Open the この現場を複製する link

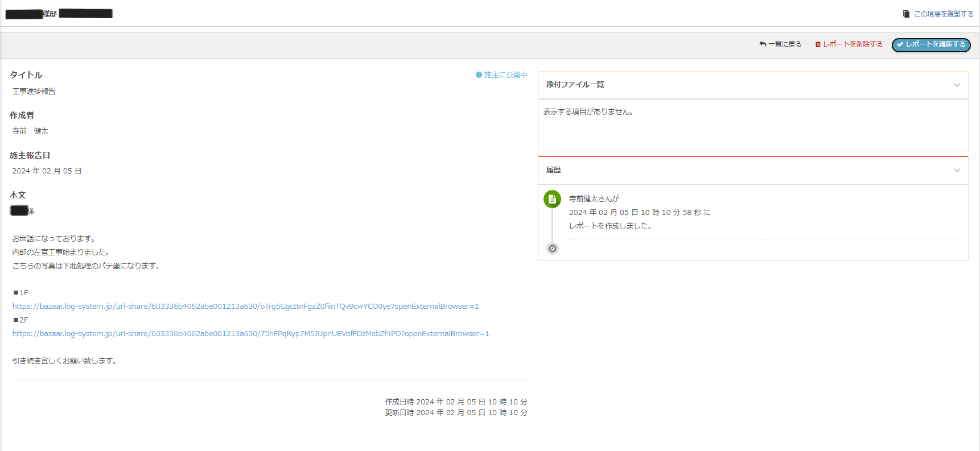tap(943, 14)
